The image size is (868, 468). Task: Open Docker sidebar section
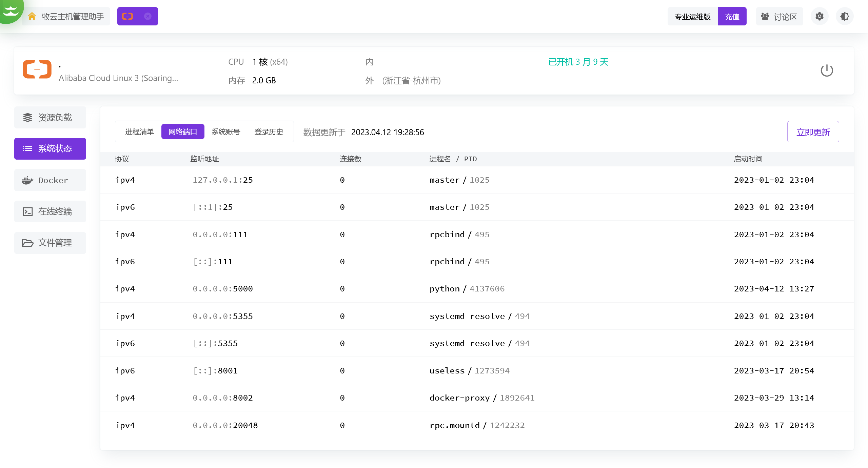[x=50, y=180]
